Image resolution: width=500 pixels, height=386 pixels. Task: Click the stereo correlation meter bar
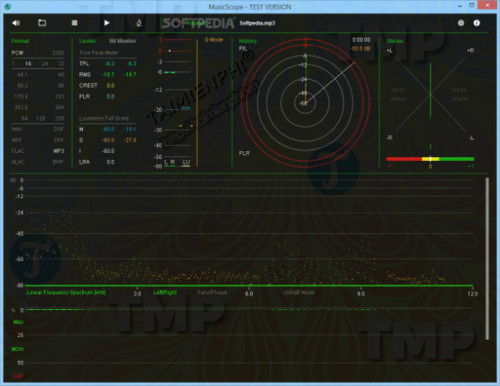tap(430, 159)
